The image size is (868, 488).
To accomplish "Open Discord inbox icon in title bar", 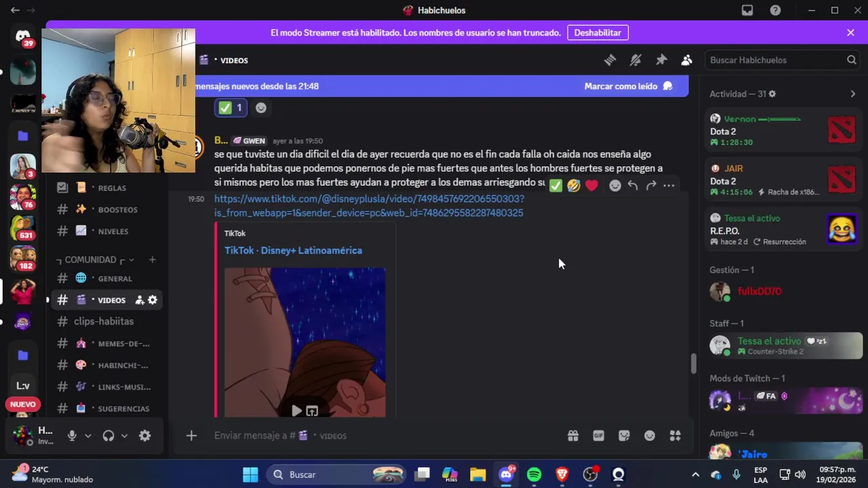I will pos(747,10).
